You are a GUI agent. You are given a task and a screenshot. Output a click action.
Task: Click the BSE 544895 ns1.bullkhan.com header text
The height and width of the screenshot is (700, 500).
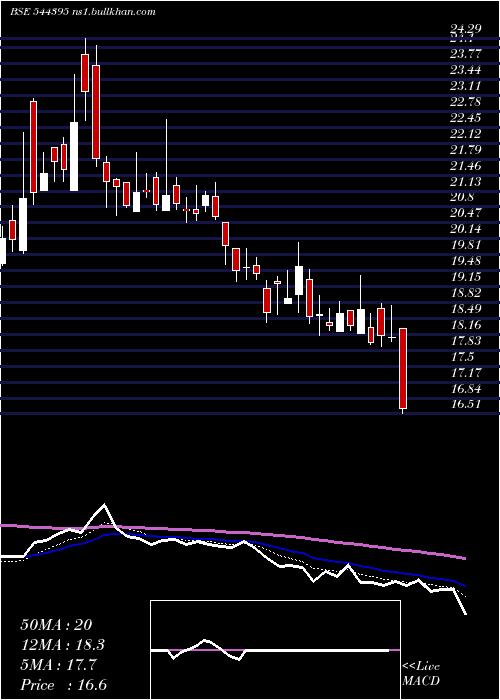[83, 12]
